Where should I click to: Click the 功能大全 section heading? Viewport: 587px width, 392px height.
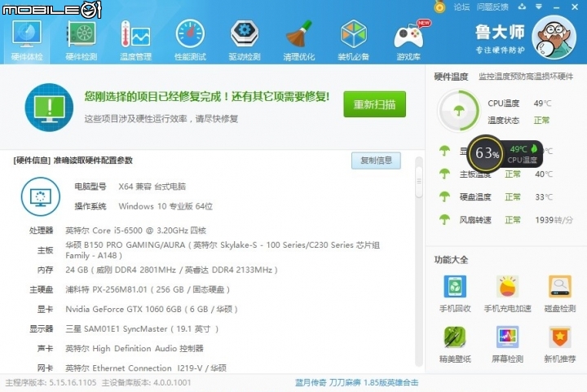click(x=451, y=260)
